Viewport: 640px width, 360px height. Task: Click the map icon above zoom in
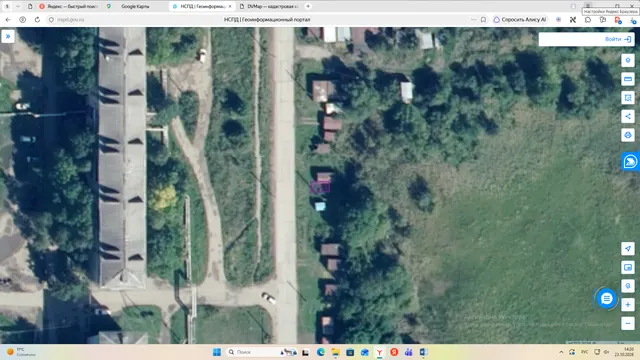(628, 286)
